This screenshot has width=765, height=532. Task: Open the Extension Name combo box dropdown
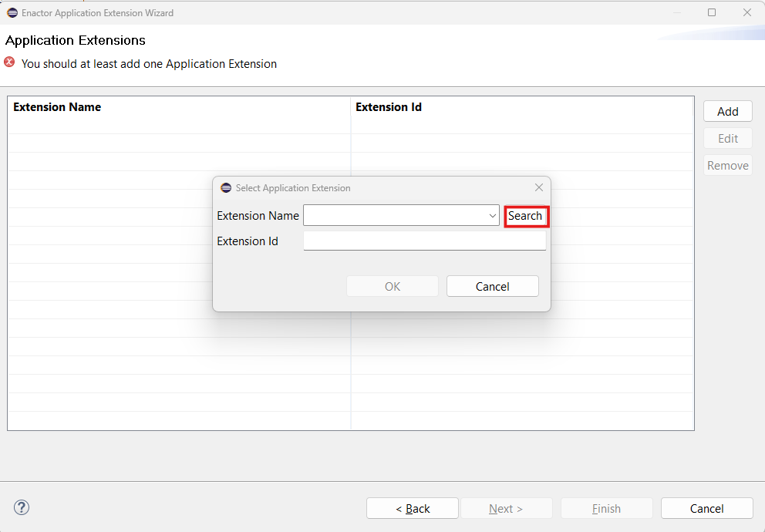coord(492,216)
